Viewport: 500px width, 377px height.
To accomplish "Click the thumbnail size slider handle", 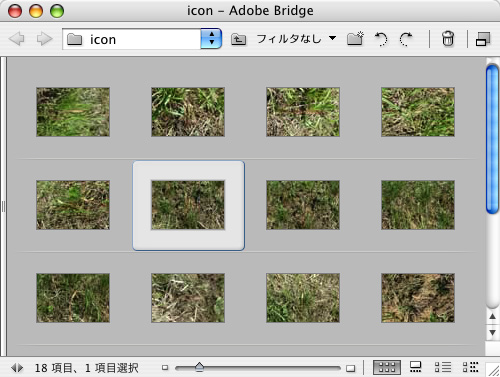I will (x=199, y=367).
